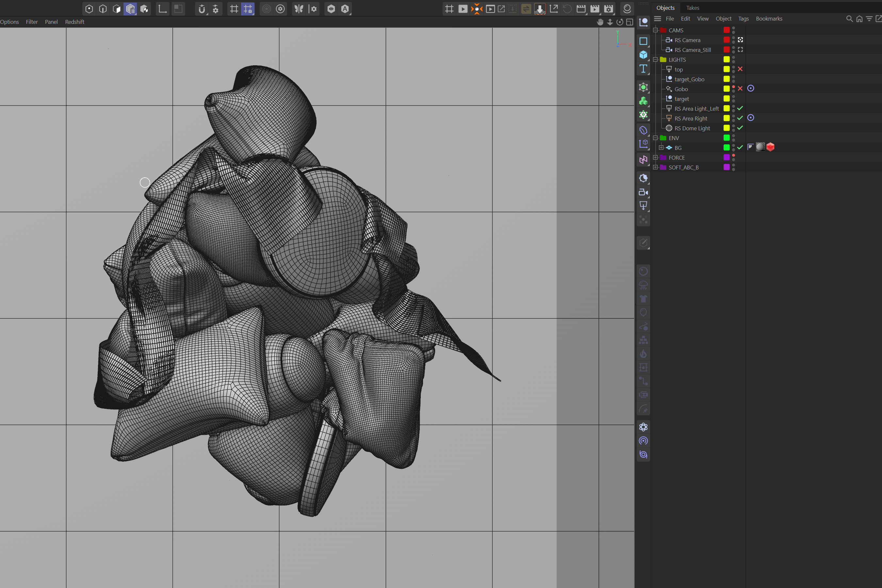Select the RS Camera_Still object
Screen dimensions: 882x588
693,50
